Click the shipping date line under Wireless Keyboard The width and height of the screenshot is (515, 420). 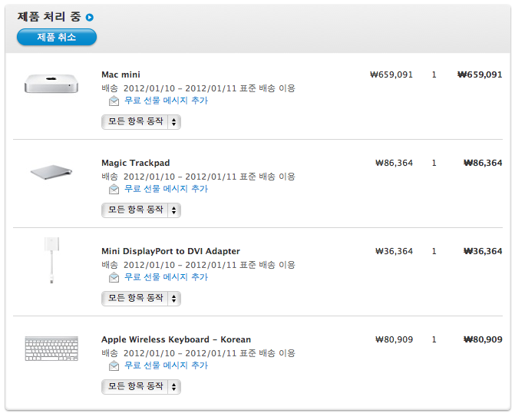tap(198, 353)
